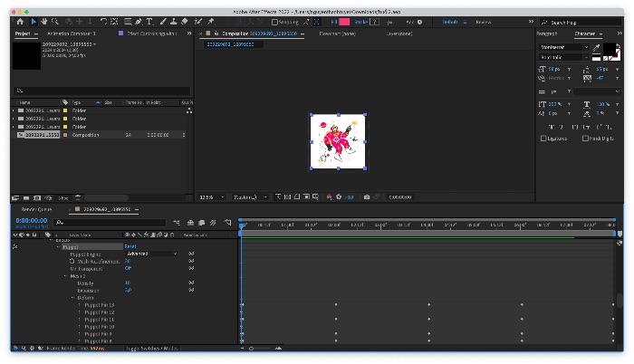Click the viewer transparency grid toggle
Screen dimensions: 634x364
coord(287,197)
